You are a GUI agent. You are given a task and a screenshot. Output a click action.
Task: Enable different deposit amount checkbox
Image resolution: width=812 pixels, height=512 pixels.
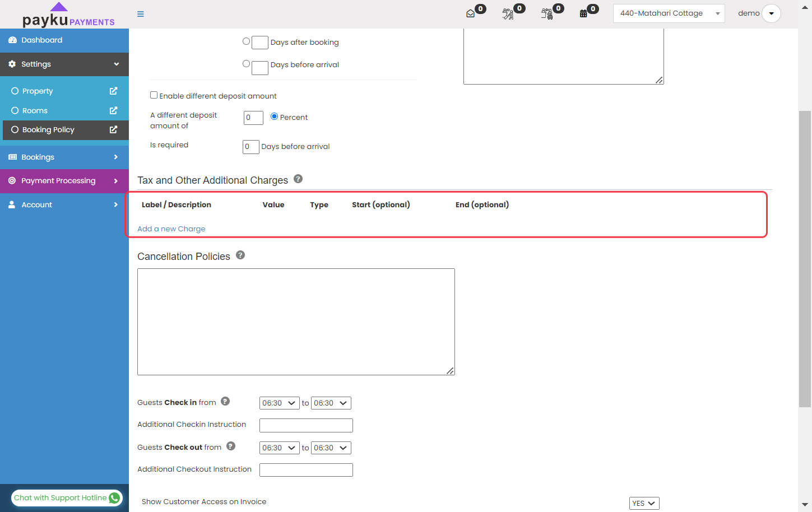pyautogui.click(x=154, y=95)
